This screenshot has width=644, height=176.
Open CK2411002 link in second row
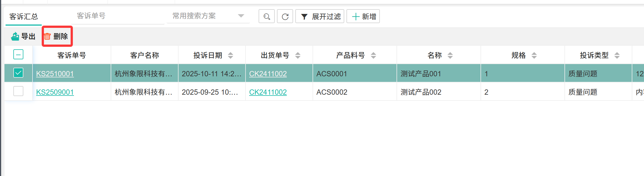tap(268, 92)
